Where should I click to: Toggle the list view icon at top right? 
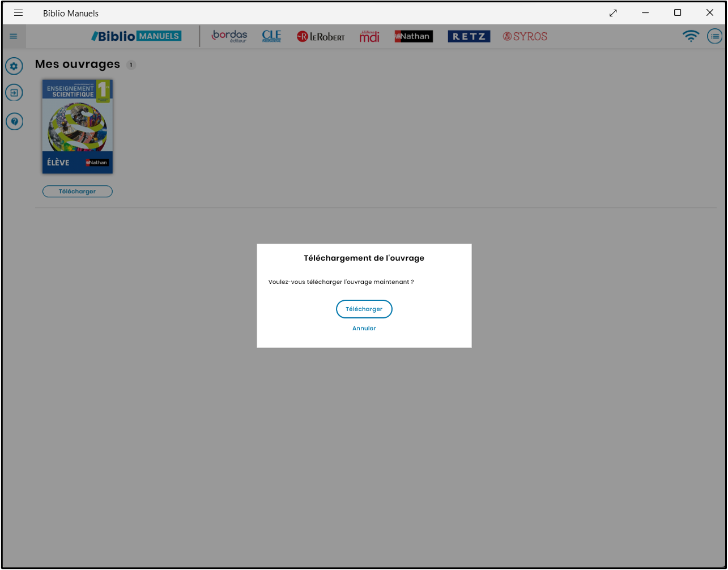coord(714,36)
